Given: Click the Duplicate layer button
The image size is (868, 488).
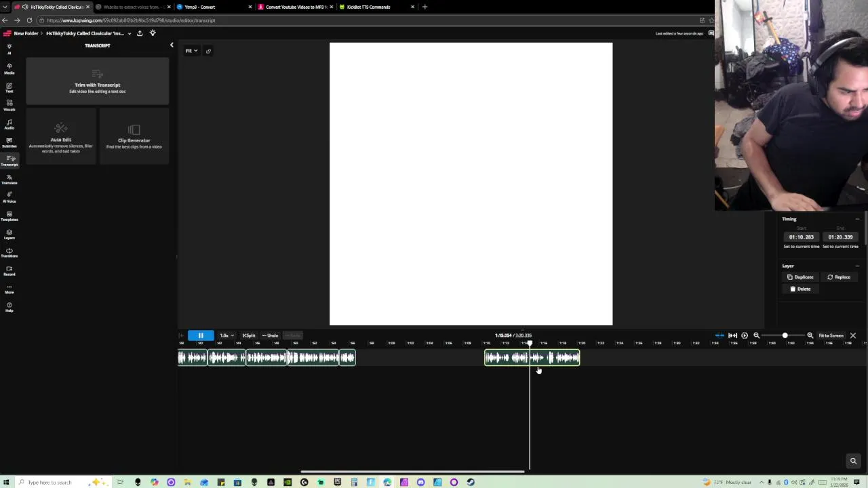Looking at the screenshot, I should pos(801,277).
